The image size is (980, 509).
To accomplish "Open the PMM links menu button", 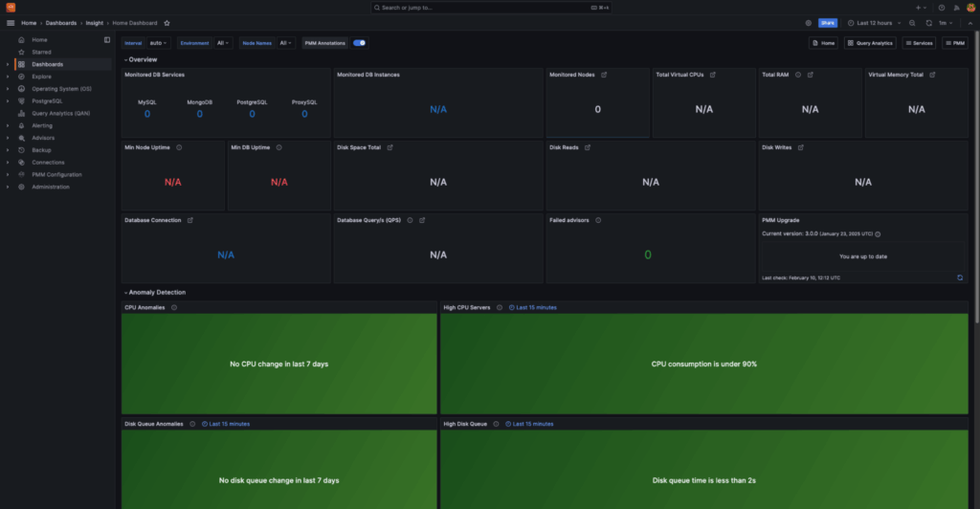I will point(955,43).
